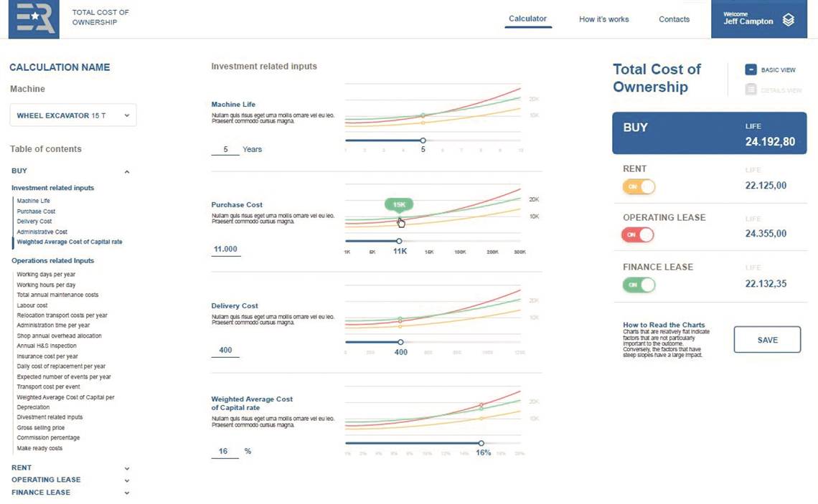Expand the Operating Lease section chevron
The height and width of the screenshot is (504, 818).
click(x=127, y=480)
